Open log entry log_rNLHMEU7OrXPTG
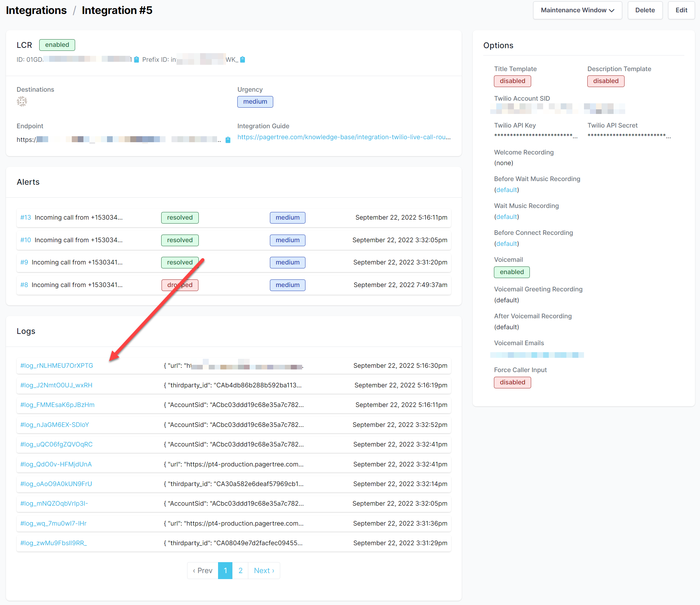 click(57, 366)
